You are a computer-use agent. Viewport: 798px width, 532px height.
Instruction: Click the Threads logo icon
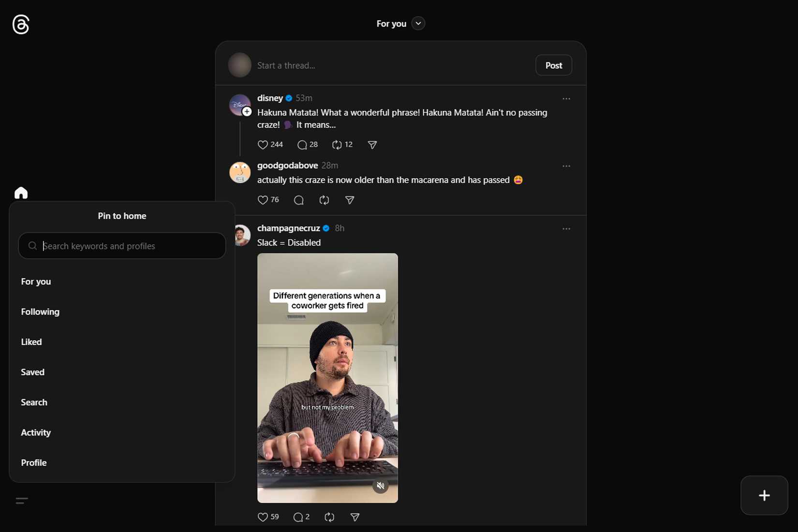(21, 24)
